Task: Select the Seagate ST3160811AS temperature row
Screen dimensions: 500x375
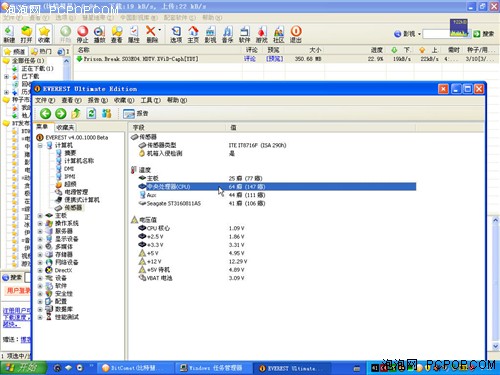Action: pyautogui.click(x=277, y=203)
